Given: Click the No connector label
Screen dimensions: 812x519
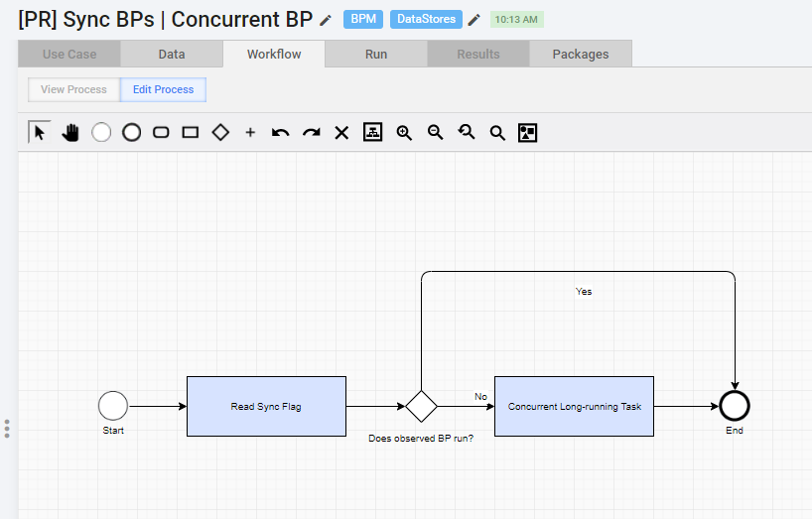Looking at the screenshot, I should (x=480, y=396).
